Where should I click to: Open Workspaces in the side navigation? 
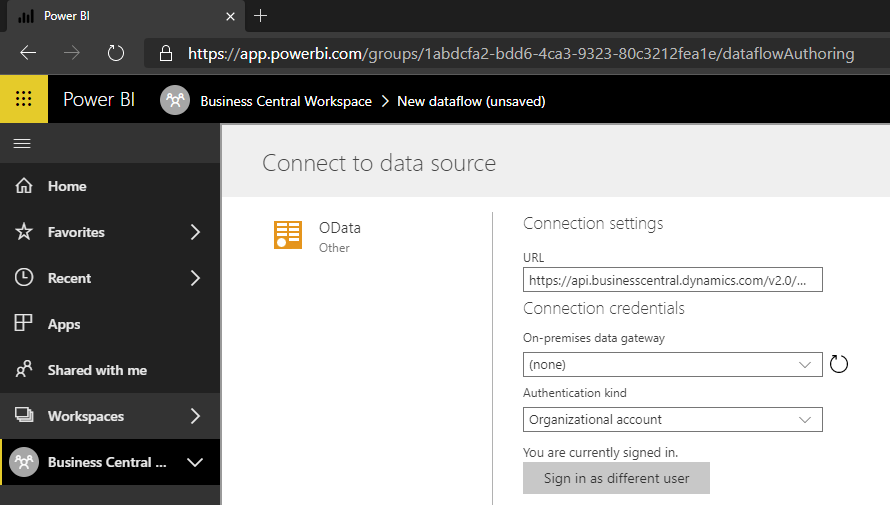(x=110, y=416)
